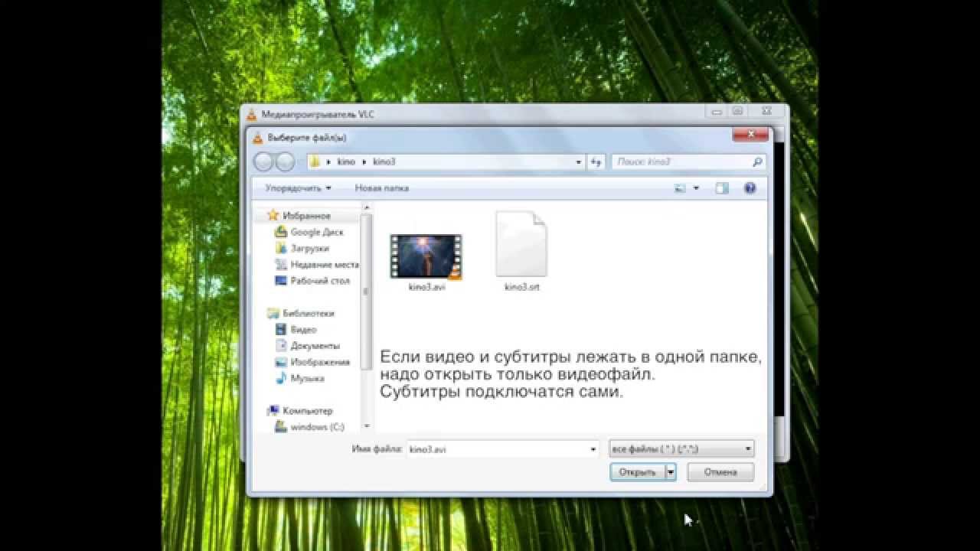980x551 pixels.
Task: Open windows (C:) drive
Action: [318, 427]
